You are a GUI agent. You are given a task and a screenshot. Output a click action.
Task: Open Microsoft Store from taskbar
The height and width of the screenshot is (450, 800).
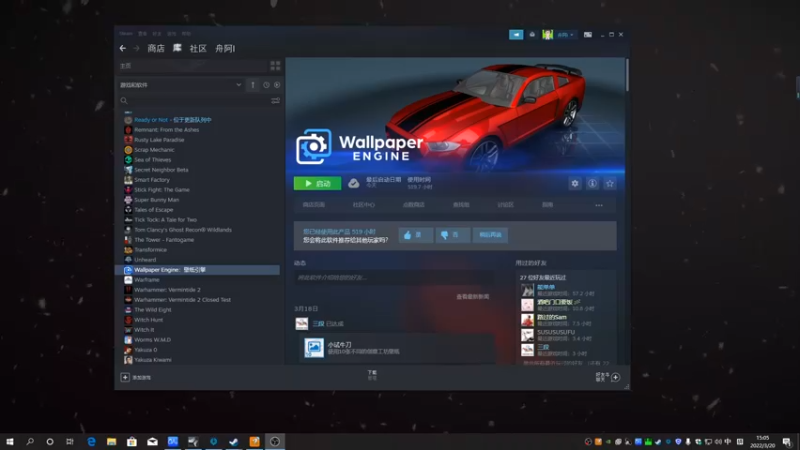click(x=132, y=442)
